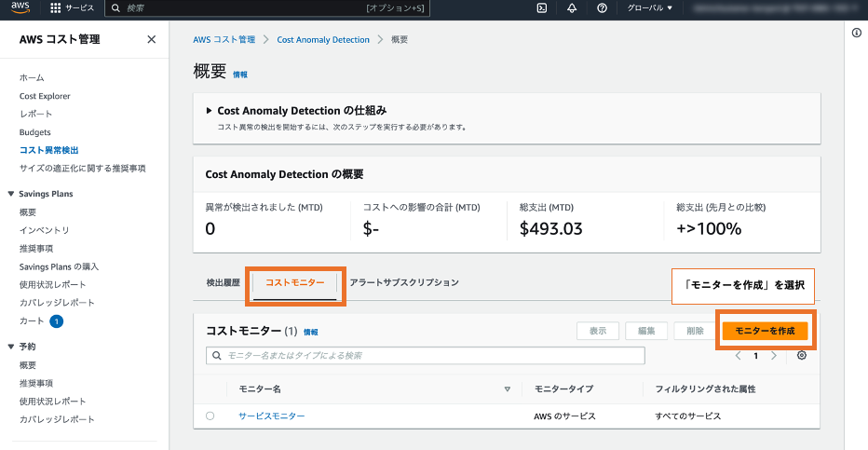
Task: Open Savings Plans の購入 in sidebar
Action: (x=60, y=266)
